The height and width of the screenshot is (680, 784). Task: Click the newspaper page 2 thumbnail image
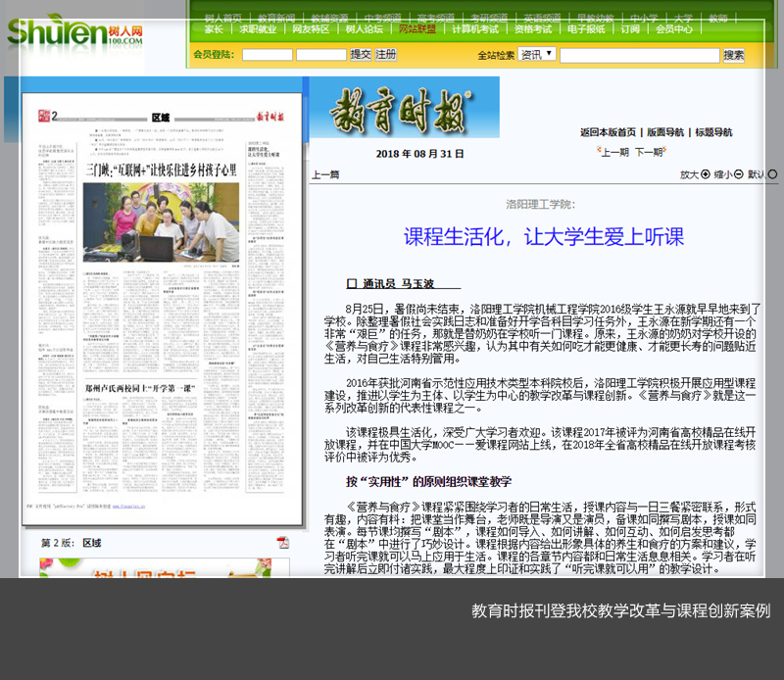163,316
